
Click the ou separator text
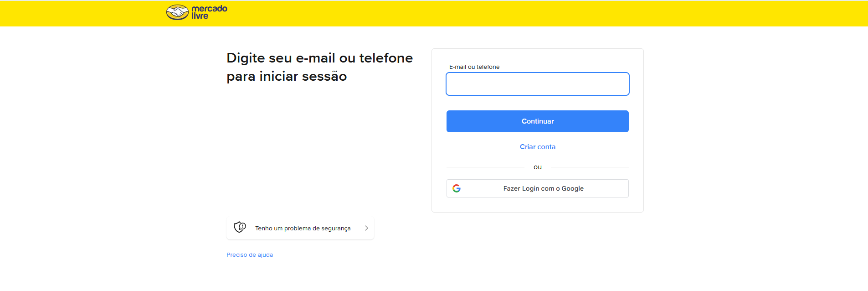538,167
